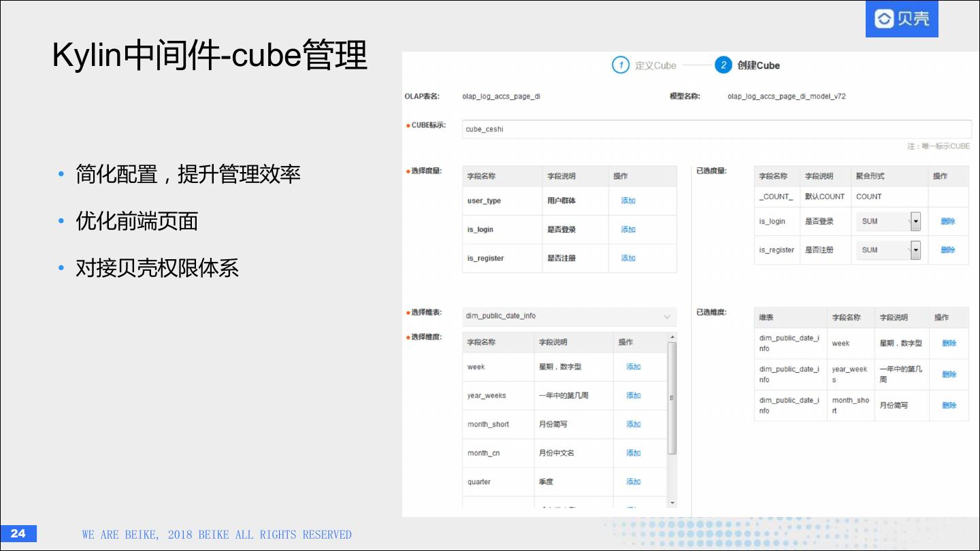Viewport: 980px width, 551px height.
Task: Click the bullet 优化前端页面
Action: coord(137,221)
